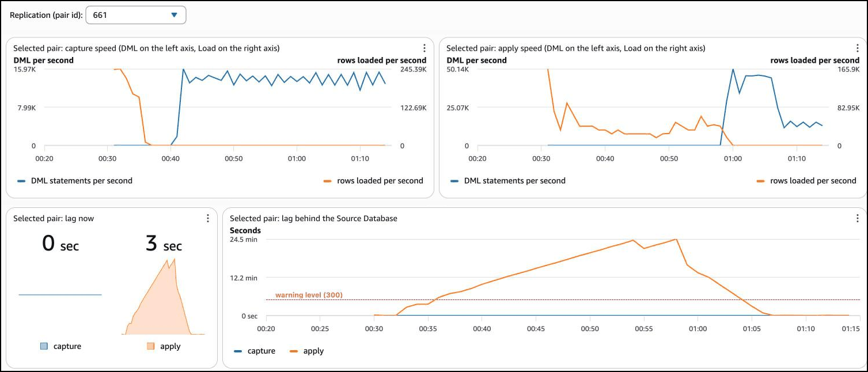The image size is (868, 372).
Task: Click the '3 sec' apply lag value
Action: [x=164, y=244]
